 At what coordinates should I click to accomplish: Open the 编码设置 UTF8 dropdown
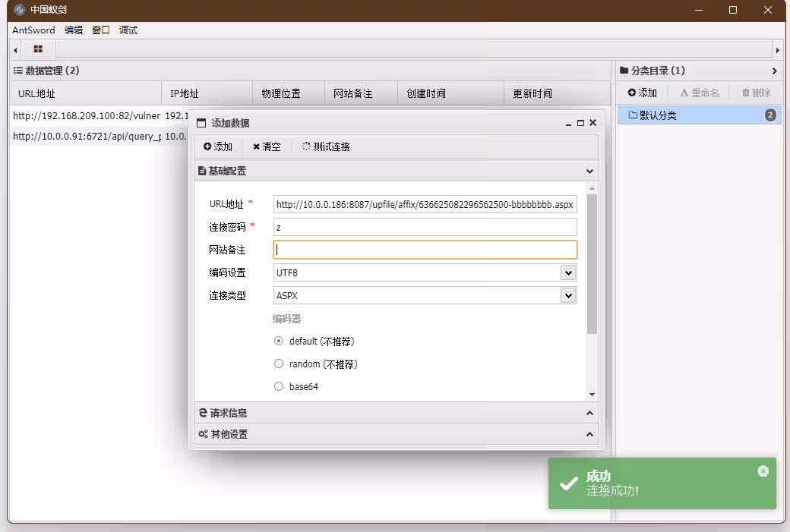(x=567, y=272)
